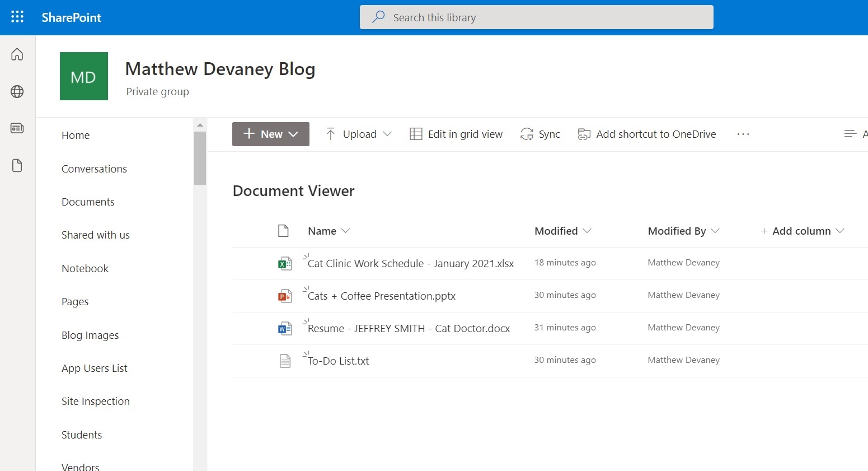Open the news icon in the left rail

point(17,128)
